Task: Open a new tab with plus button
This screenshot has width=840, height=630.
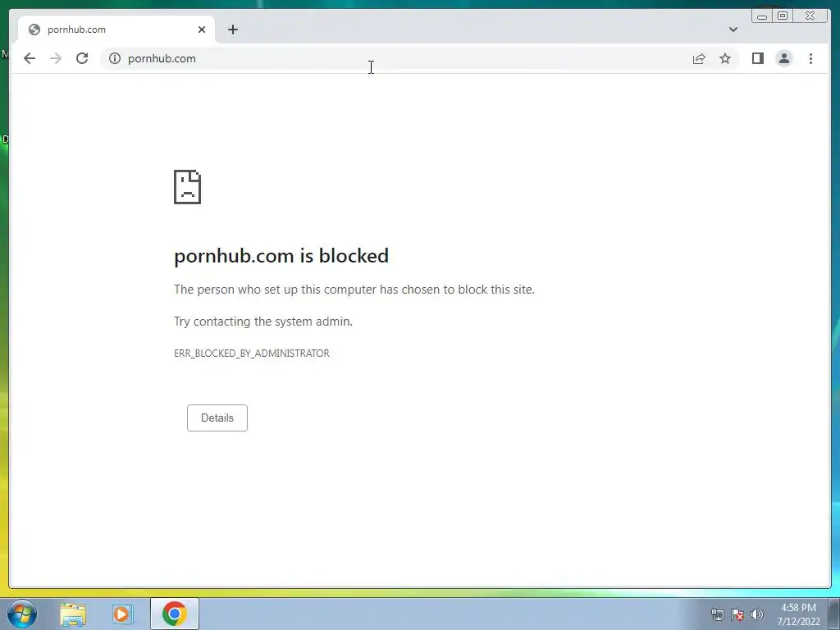Action: coord(232,30)
